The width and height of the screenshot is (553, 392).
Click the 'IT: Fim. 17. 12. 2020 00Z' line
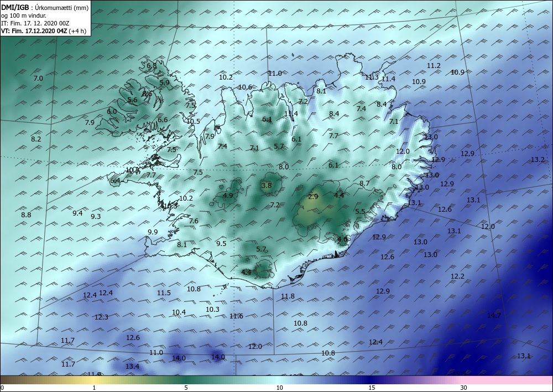point(35,23)
